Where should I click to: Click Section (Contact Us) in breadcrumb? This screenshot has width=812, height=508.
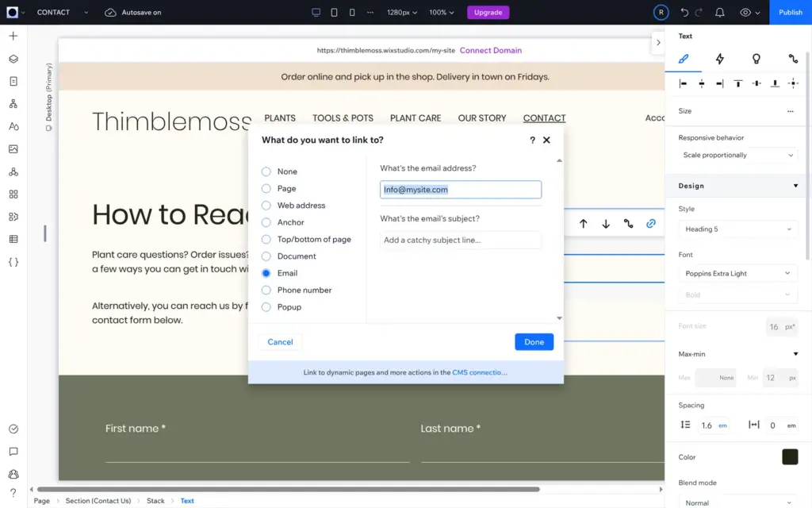coord(98,501)
